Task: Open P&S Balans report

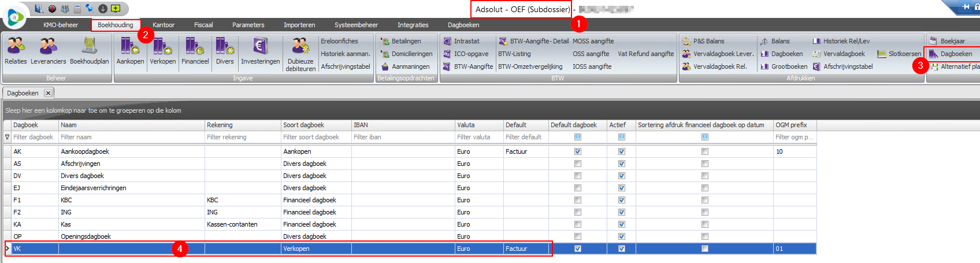Action: click(703, 41)
